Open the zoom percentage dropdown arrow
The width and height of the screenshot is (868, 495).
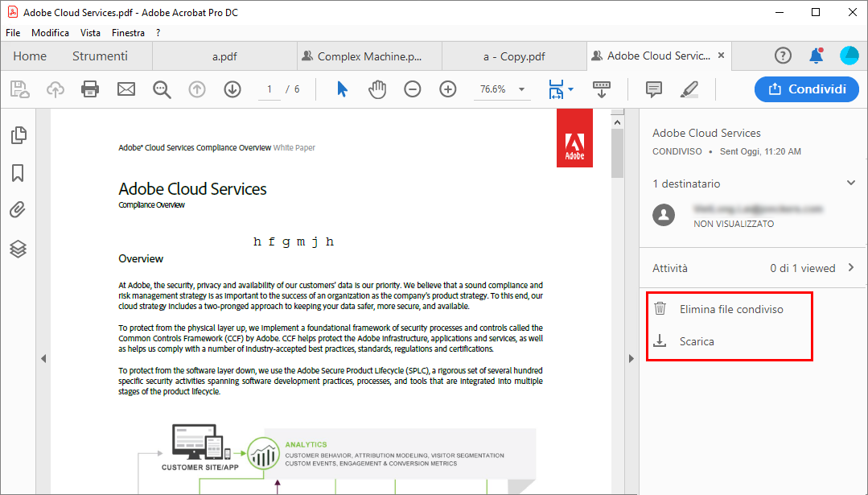tap(521, 89)
